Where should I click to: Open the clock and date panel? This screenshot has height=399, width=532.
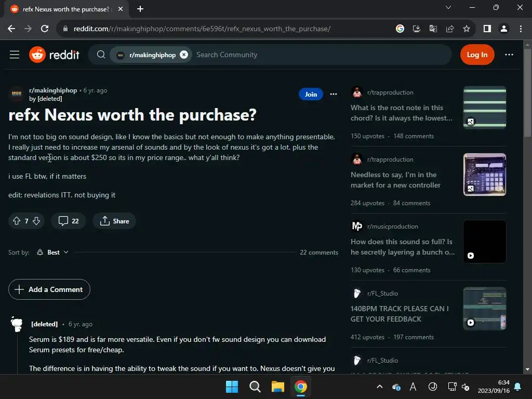tap(494, 387)
